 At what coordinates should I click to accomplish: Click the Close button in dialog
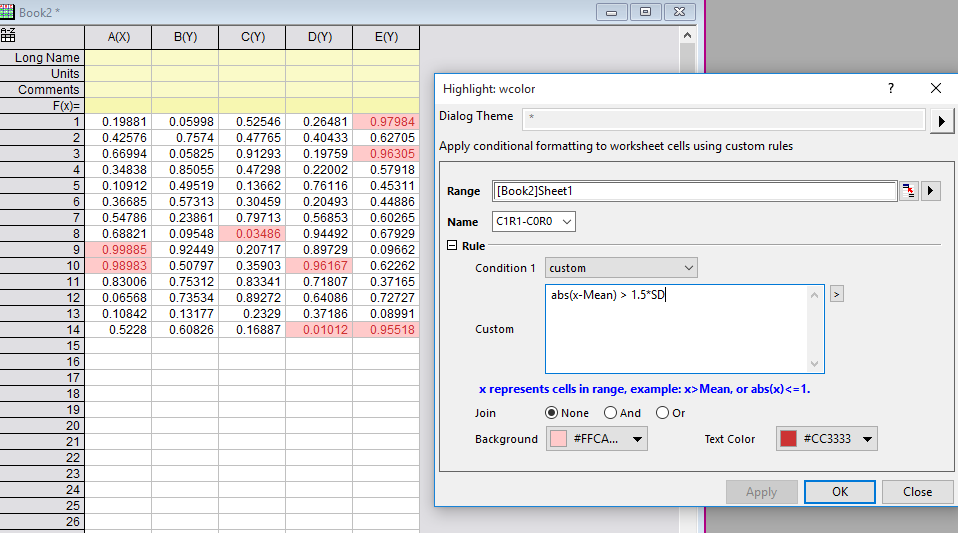[x=917, y=492]
